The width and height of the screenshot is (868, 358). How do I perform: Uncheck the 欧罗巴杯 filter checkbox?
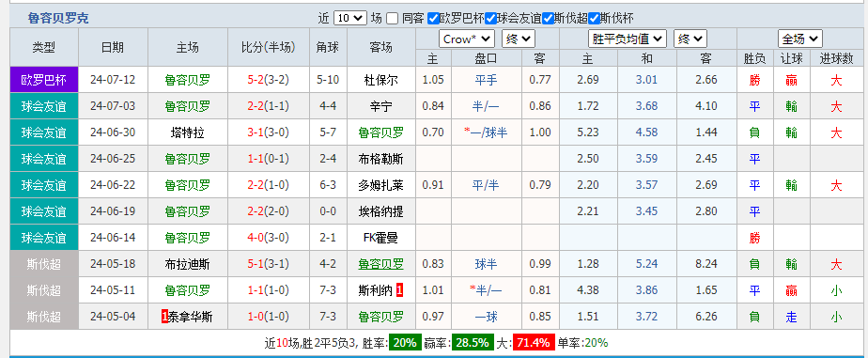(433, 18)
